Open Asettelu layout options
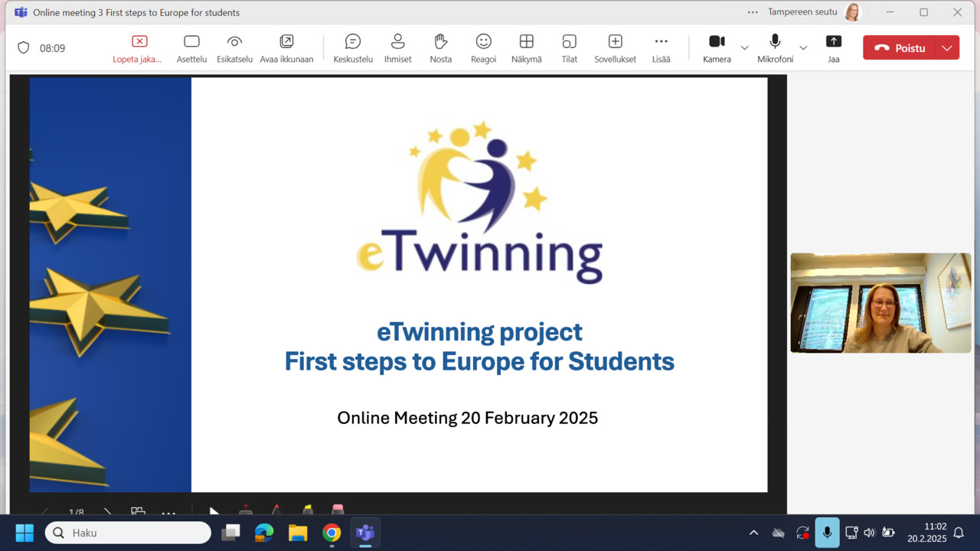This screenshot has width=980, height=551. tap(191, 48)
